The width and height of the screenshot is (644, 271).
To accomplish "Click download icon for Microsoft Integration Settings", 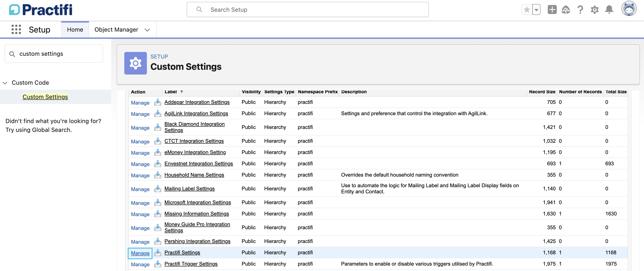I will coord(157,202).
